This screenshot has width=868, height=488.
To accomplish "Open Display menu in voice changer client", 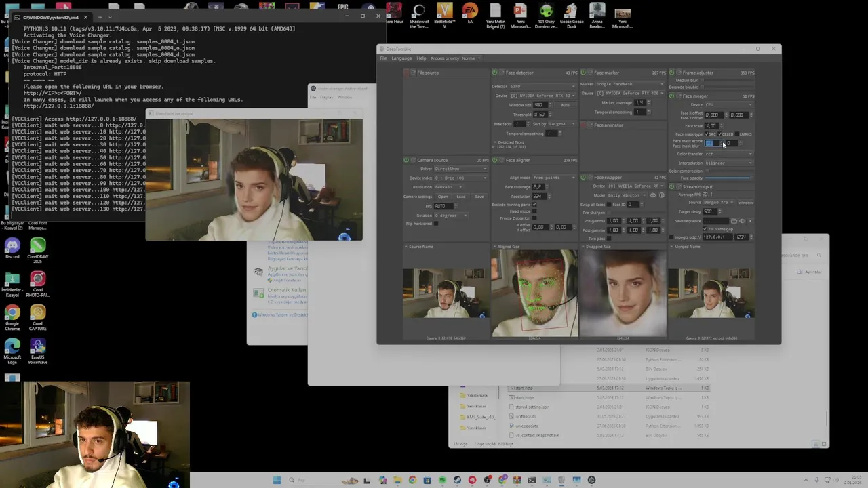I will tap(326, 98).
